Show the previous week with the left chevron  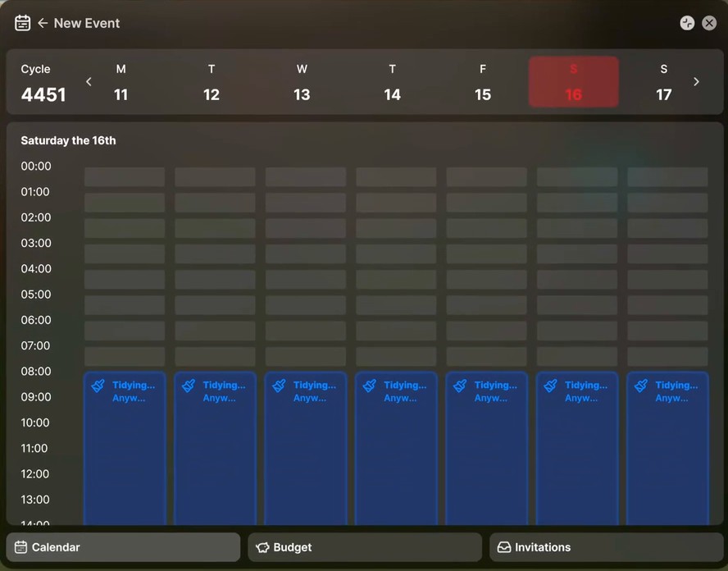[89, 82]
